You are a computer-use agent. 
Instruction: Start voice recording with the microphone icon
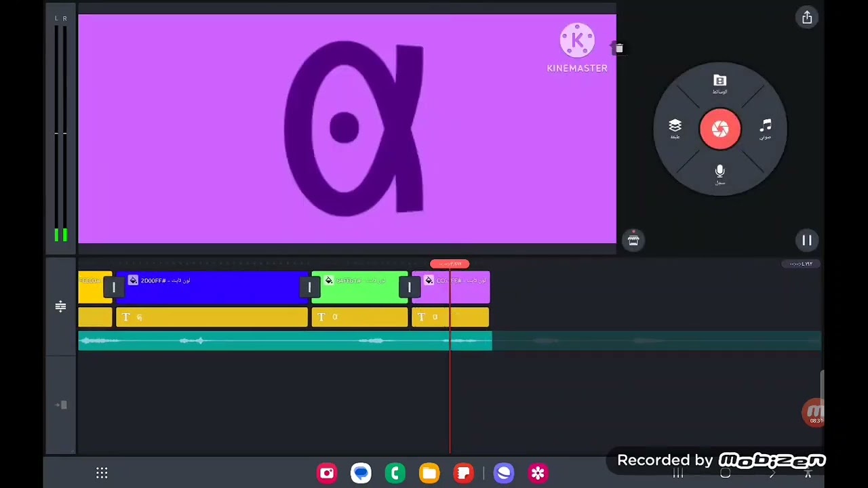click(x=720, y=174)
